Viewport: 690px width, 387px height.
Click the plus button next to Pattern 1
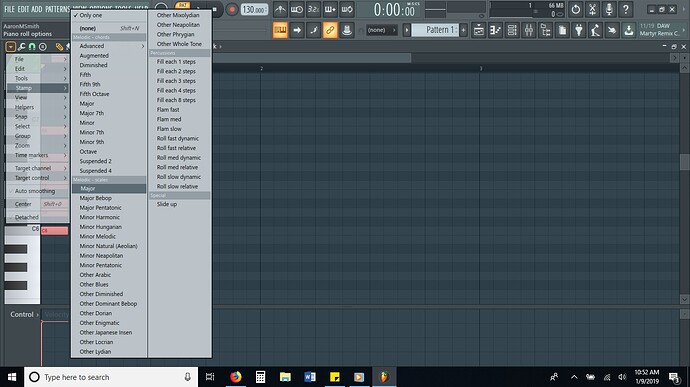pyautogui.click(x=463, y=30)
